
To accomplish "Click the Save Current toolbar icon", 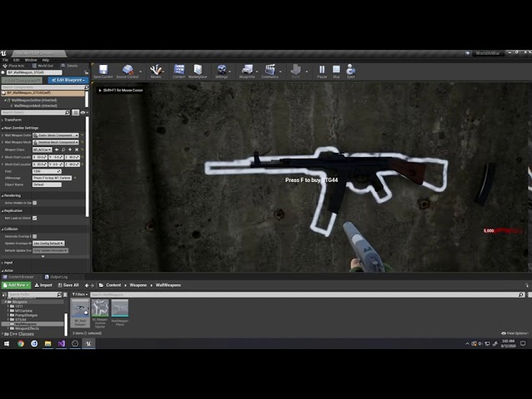I will 103,71.
